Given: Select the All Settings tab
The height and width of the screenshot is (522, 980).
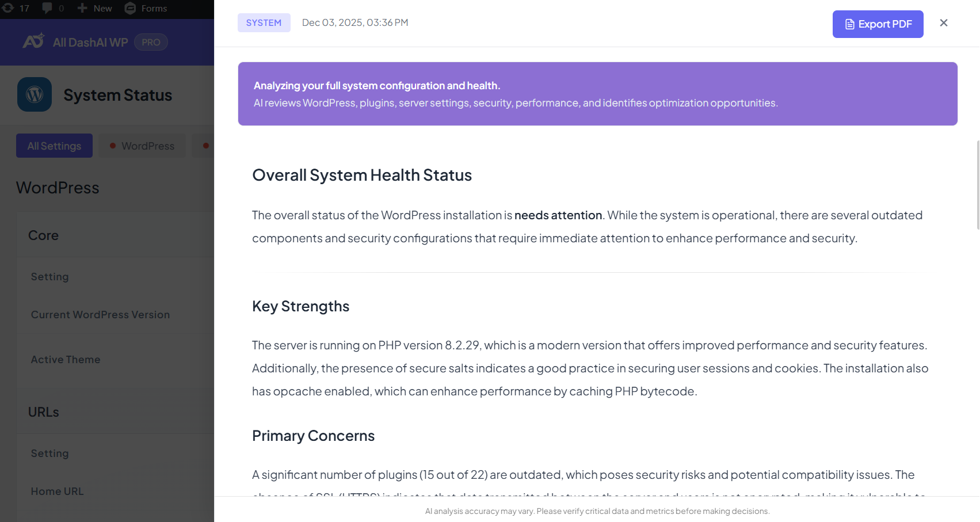Looking at the screenshot, I should [x=54, y=146].
